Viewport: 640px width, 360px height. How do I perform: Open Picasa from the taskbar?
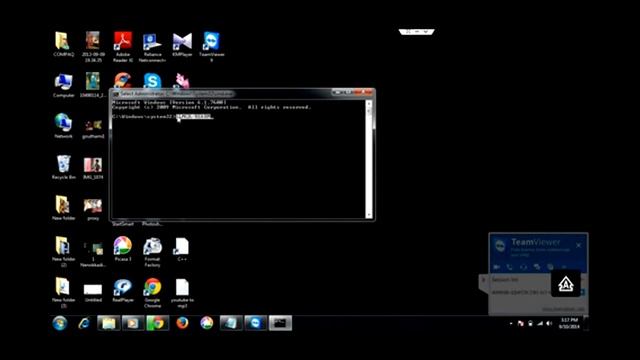tap(207, 323)
